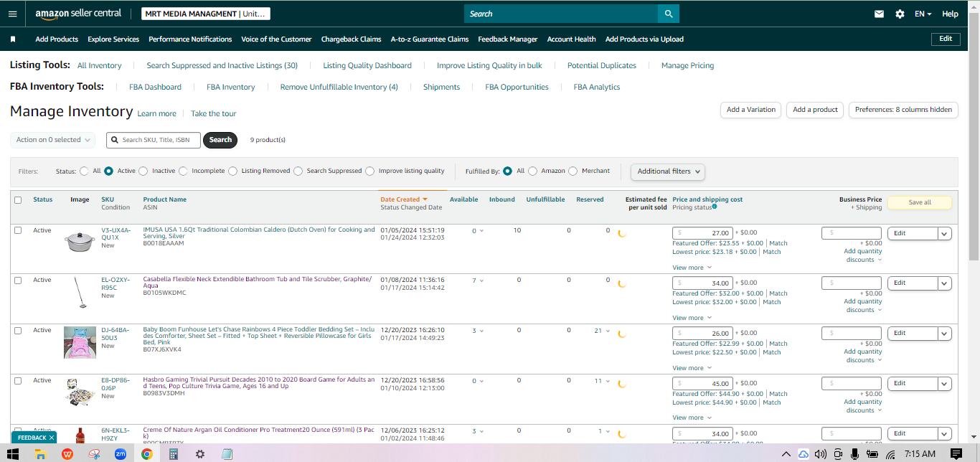Image resolution: width=980 pixels, height=462 pixels.
Task: Tick the select-all checkbox in the table header
Action: click(18, 199)
